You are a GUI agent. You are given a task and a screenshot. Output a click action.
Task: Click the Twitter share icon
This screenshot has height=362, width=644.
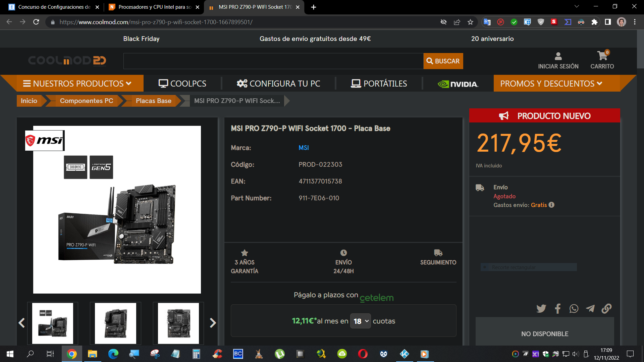pos(541,308)
